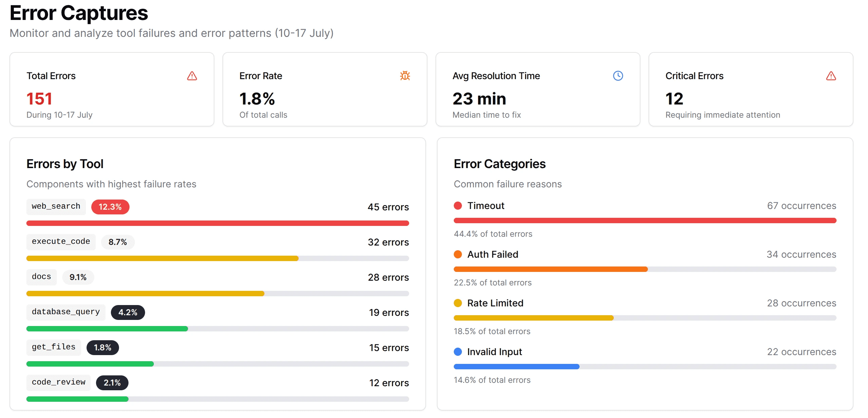
Task: Select the execute_code tool tag
Action: tap(61, 241)
